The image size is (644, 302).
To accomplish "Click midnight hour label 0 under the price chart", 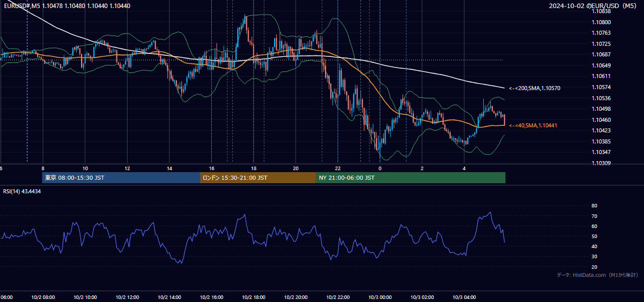I will (x=380, y=169).
